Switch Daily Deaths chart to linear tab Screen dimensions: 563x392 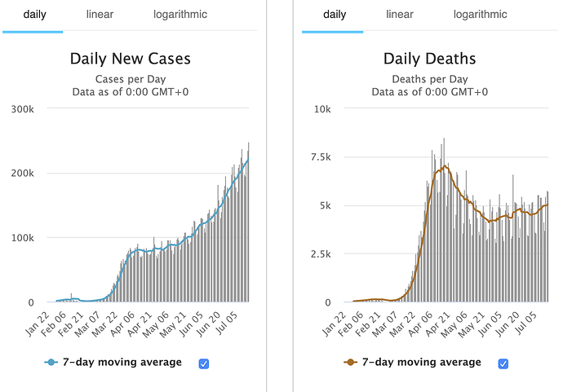[400, 15]
